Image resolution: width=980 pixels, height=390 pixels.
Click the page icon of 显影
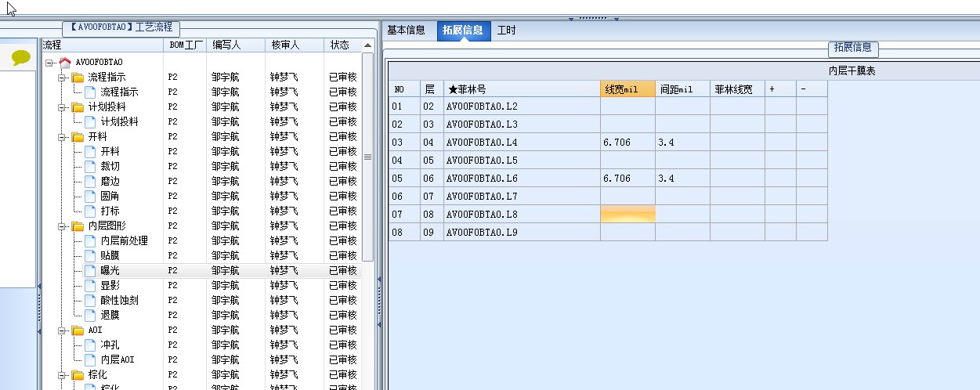90,285
